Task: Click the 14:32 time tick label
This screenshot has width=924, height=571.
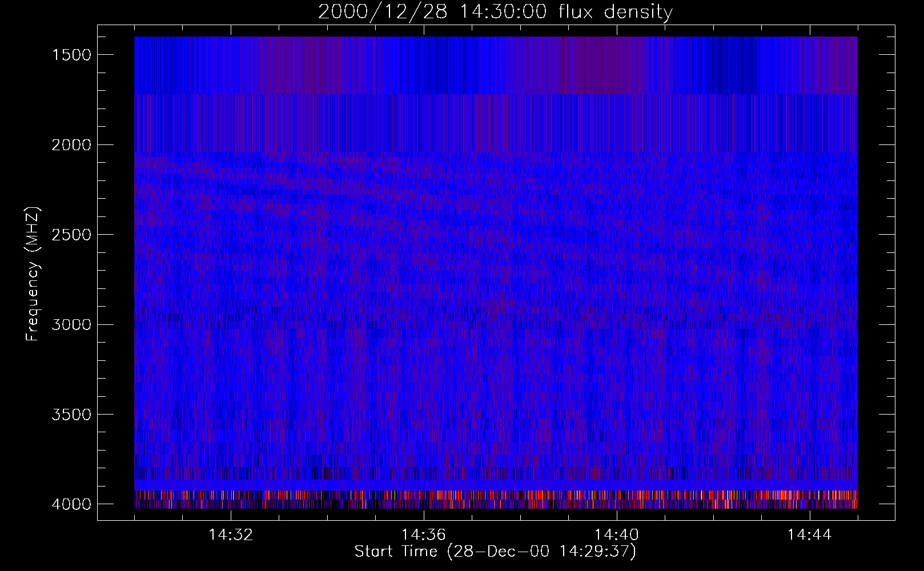Action: 231,535
